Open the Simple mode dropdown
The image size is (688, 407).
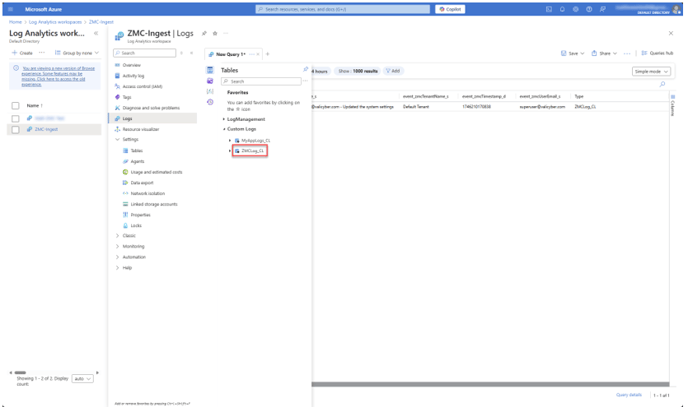(x=651, y=71)
